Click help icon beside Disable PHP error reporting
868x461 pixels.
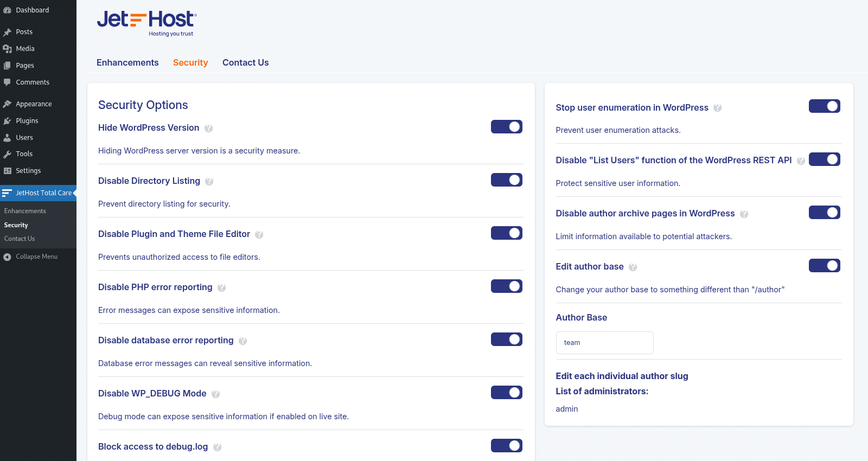pos(221,288)
